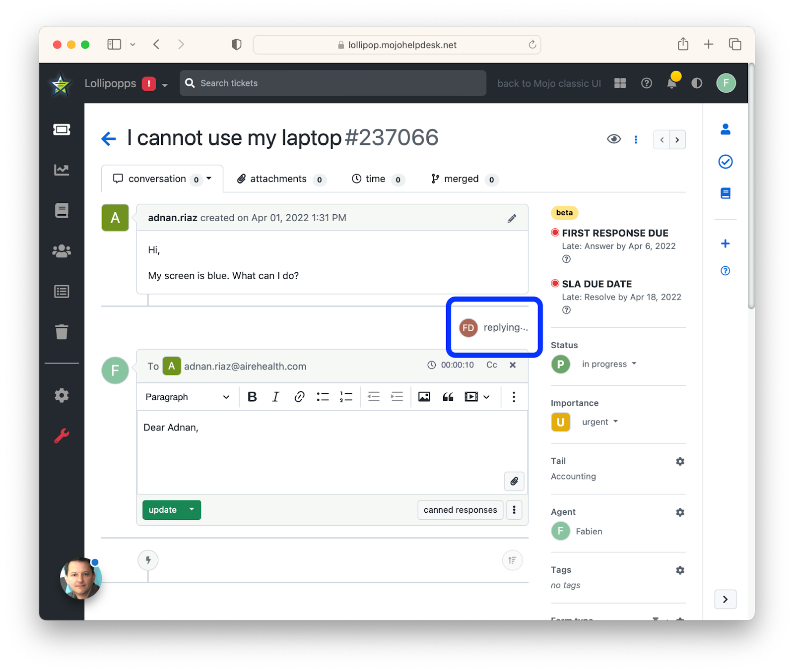Edit the ticket description pencil icon
Screen dimensions: 794x672
[x=512, y=218]
